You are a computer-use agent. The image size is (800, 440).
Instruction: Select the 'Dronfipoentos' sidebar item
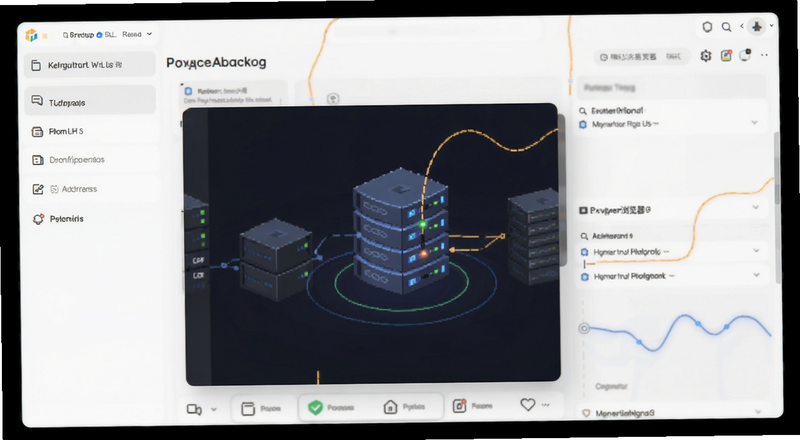tap(90, 160)
